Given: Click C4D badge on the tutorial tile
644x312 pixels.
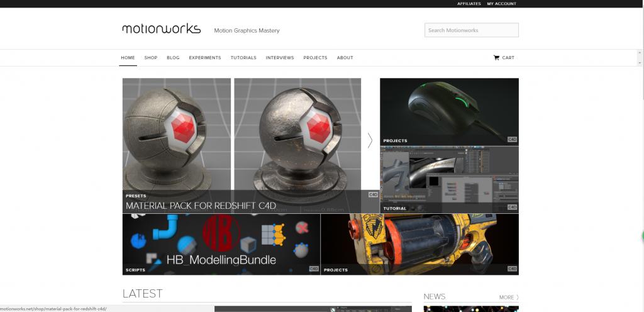Looking at the screenshot, I should point(512,207).
